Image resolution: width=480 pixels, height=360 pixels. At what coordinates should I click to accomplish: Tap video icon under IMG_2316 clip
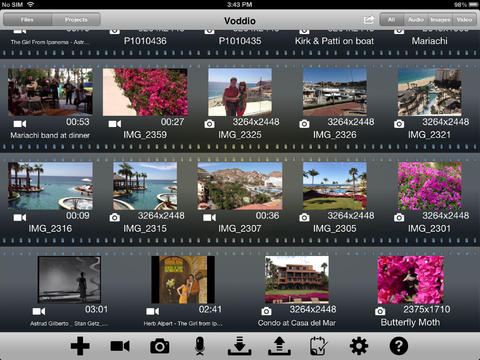(x=20, y=218)
